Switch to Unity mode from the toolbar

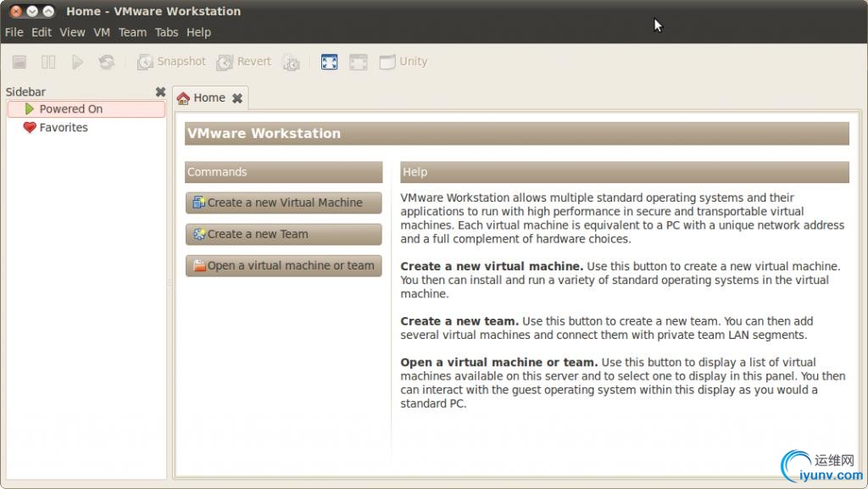point(403,62)
